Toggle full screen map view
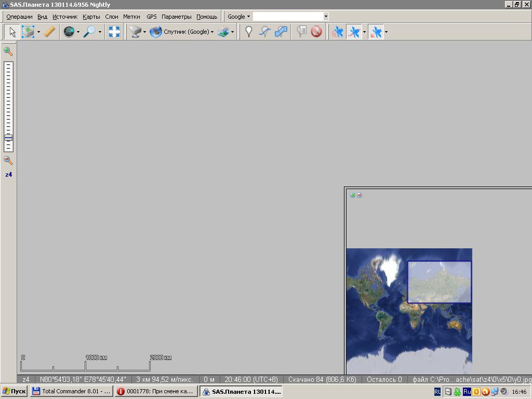 coord(114,32)
